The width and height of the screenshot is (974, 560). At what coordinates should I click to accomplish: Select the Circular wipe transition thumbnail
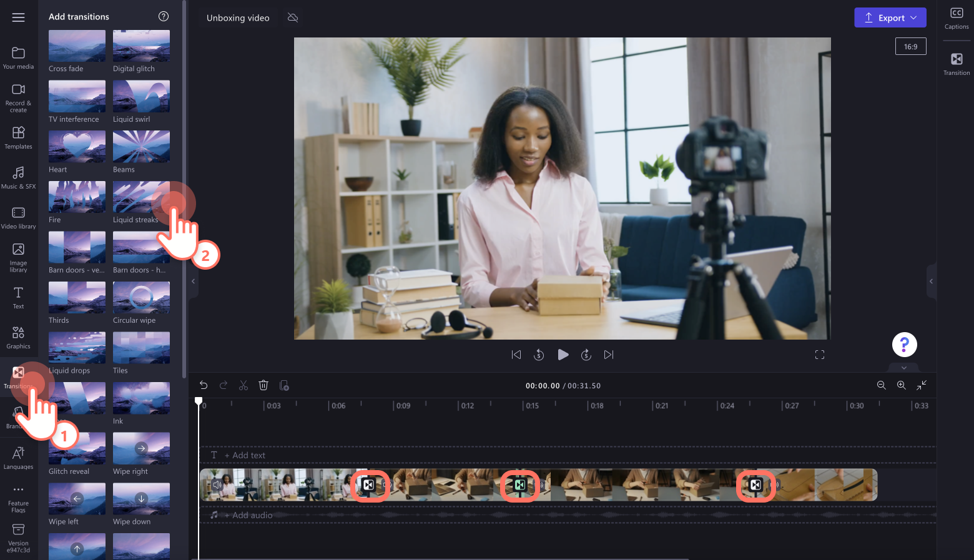click(141, 297)
